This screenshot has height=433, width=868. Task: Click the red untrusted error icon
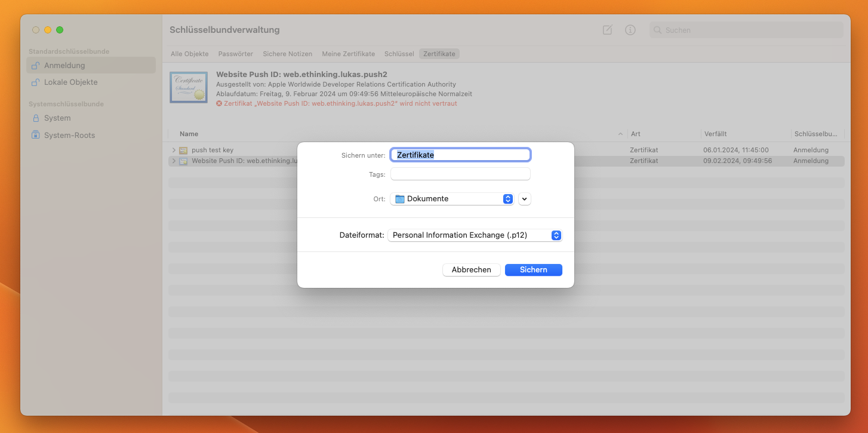219,103
